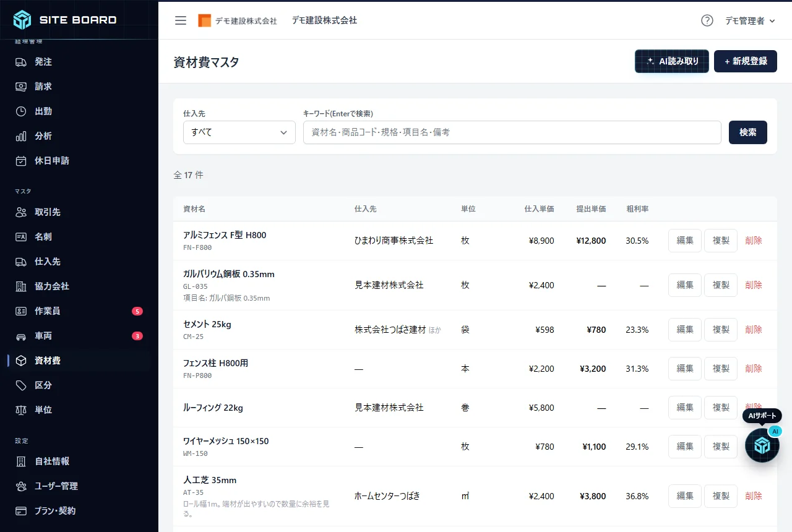Open the 出勤 clock icon
Image resolution: width=792 pixels, height=532 pixels.
[21, 111]
